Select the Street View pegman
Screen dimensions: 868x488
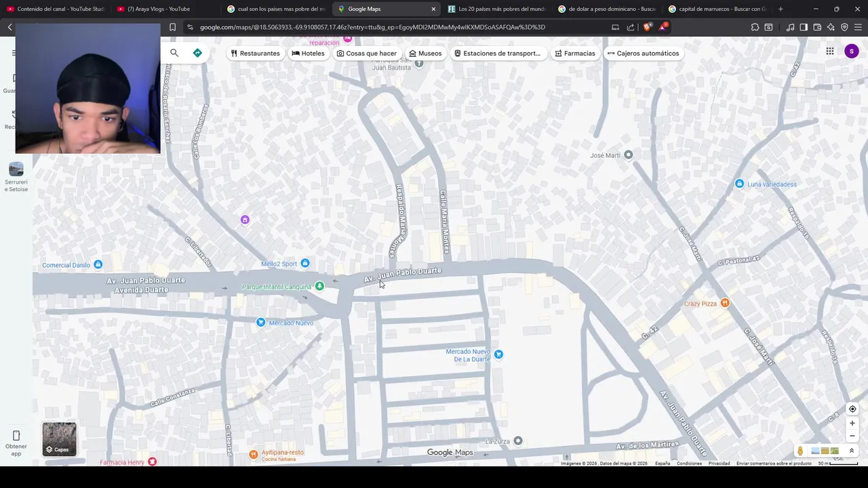point(800,451)
